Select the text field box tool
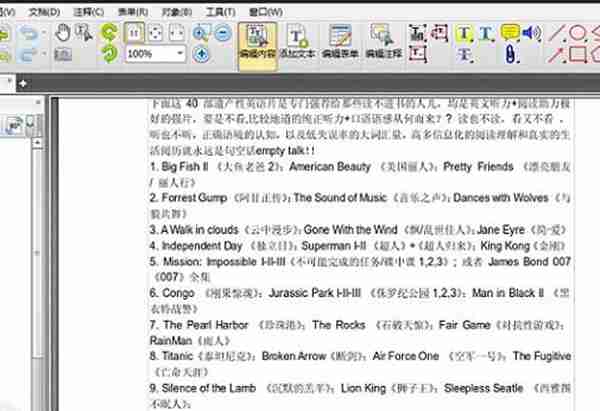The height and width of the screenshot is (411, 600). (x=417, y=54)
